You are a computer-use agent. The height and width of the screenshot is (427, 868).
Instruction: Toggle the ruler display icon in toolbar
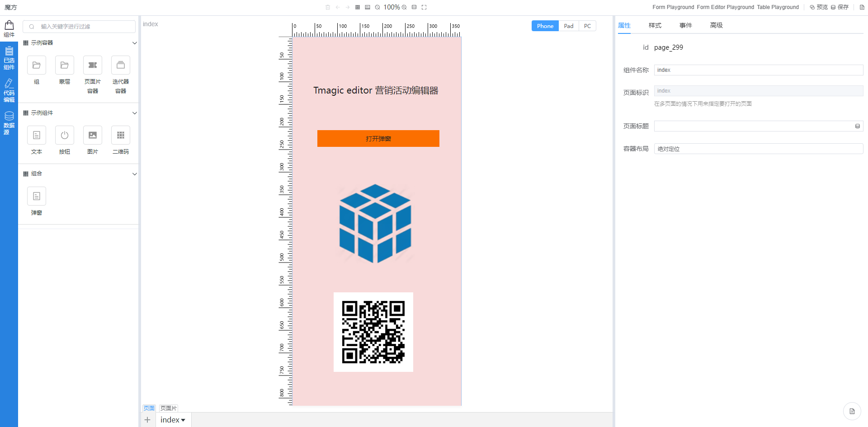click(x=368, y=7)
